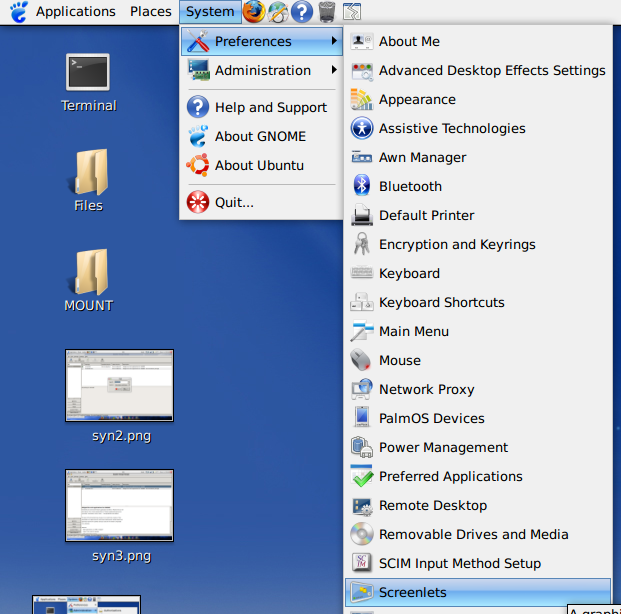Select 'Removable Drives and Media' label
Screen dimensions: 621x614
(x=474, y=534)
